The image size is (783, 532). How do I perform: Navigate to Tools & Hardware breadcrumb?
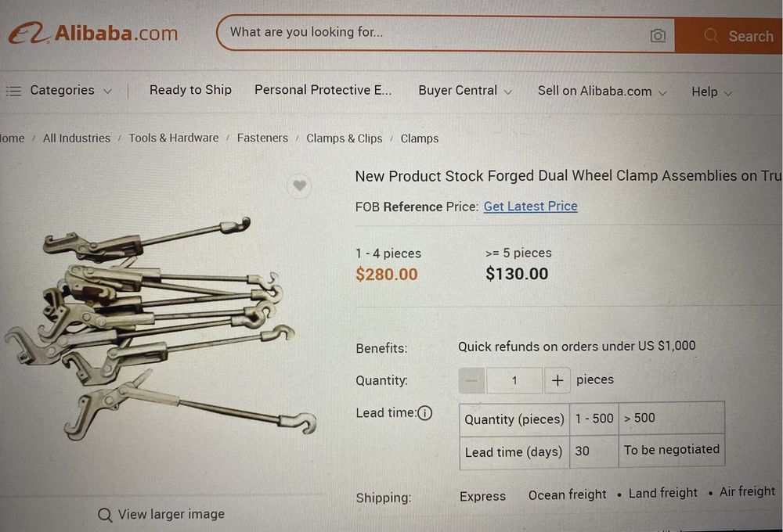coord(174,138)
